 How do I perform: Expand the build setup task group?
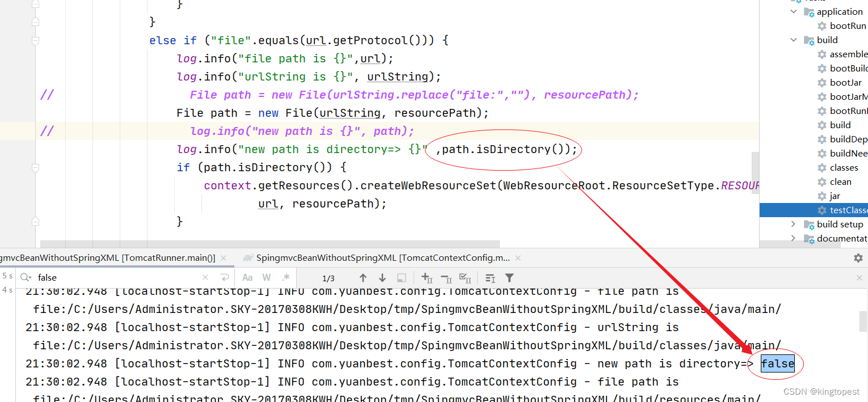[793, 224]
